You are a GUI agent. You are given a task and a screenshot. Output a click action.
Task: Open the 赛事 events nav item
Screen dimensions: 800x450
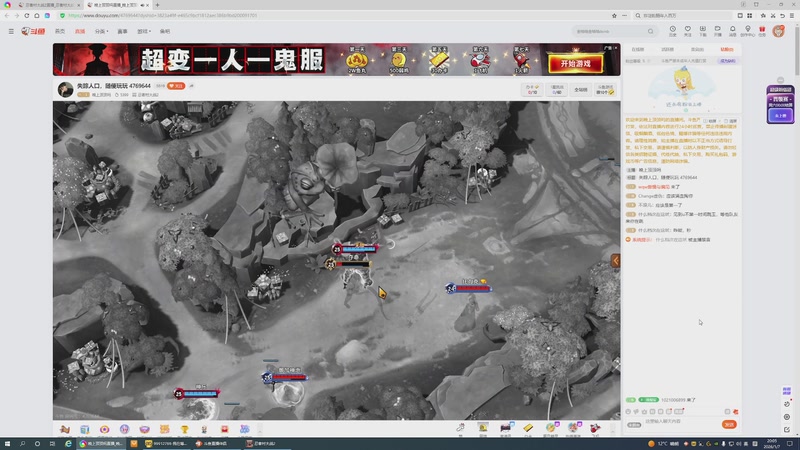click(122, 31)
